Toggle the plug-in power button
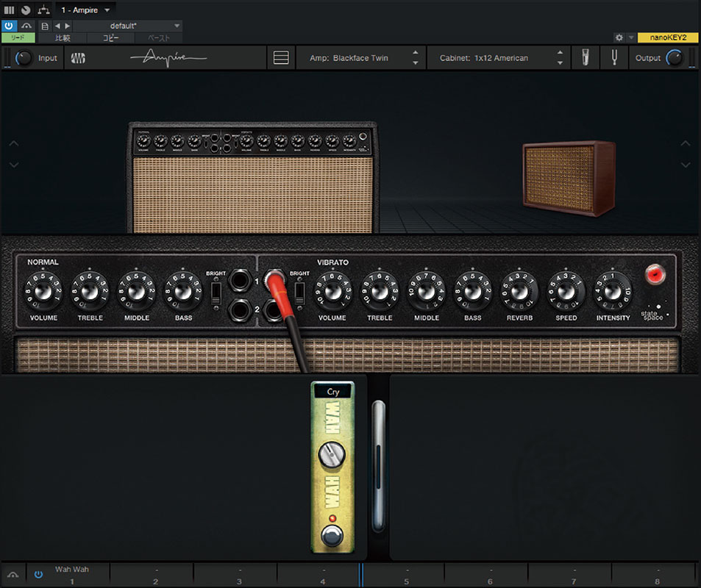The width and height of the screenshot is (701, 588). [x=9, y=26]
